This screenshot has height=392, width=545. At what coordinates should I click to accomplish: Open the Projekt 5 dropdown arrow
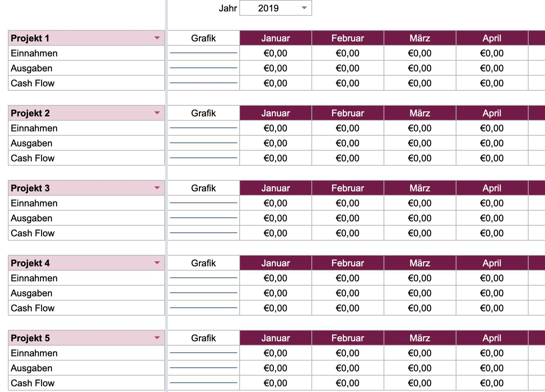point(157,338)
